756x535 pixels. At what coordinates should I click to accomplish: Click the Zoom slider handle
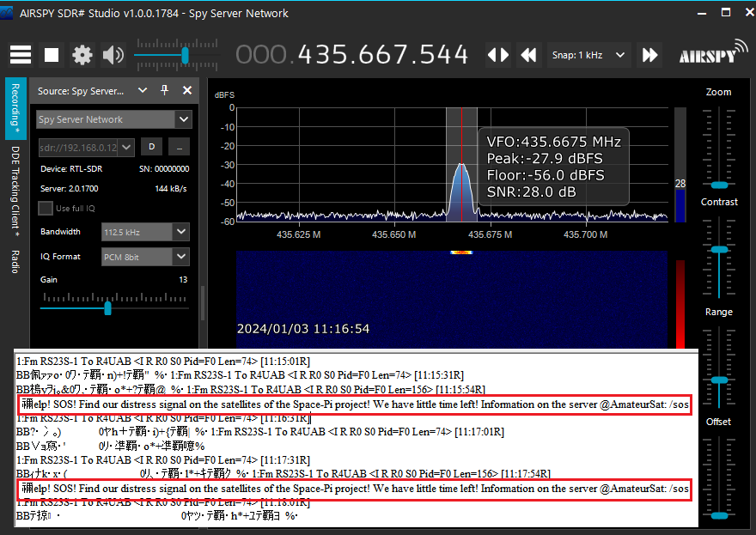[x=719, y=185]
